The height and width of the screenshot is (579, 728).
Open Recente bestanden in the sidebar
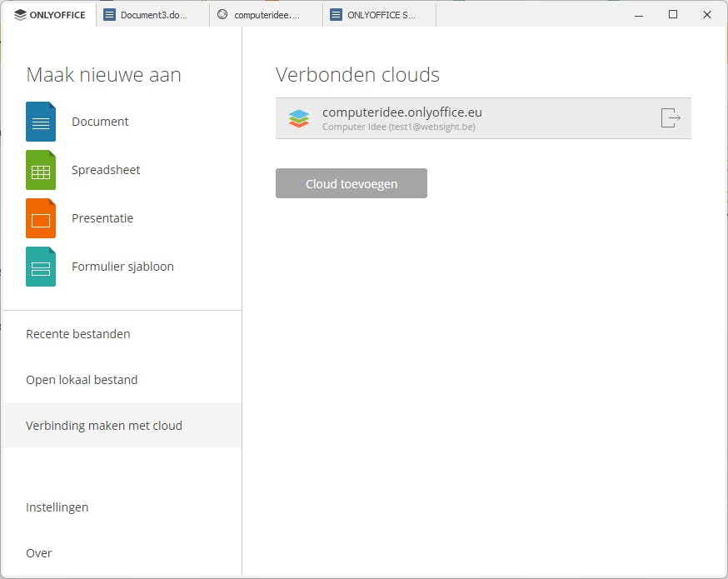click(78, 334)
